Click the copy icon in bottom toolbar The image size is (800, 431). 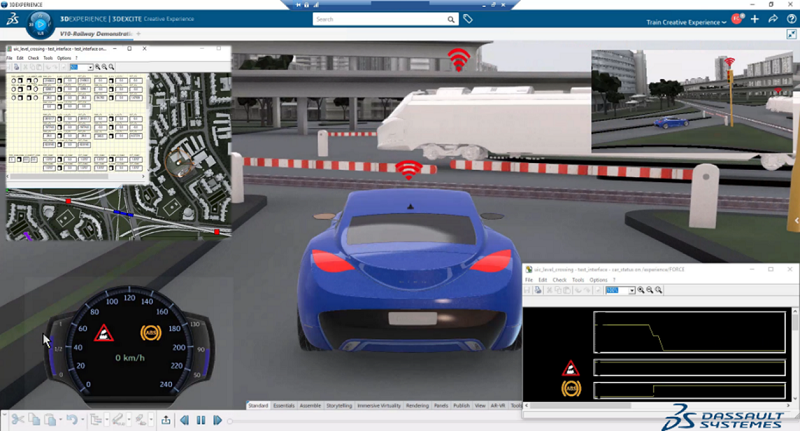tap(34, 420)
